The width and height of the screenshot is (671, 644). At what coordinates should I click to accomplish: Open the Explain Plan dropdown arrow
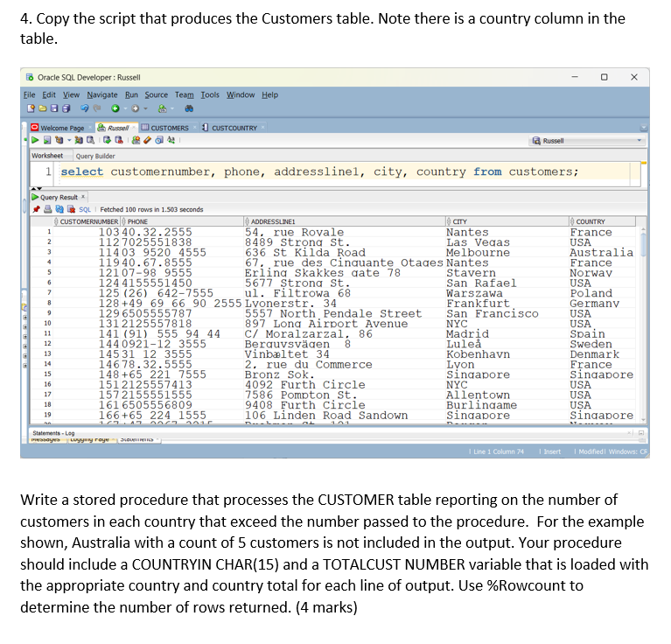pos(68,140)
